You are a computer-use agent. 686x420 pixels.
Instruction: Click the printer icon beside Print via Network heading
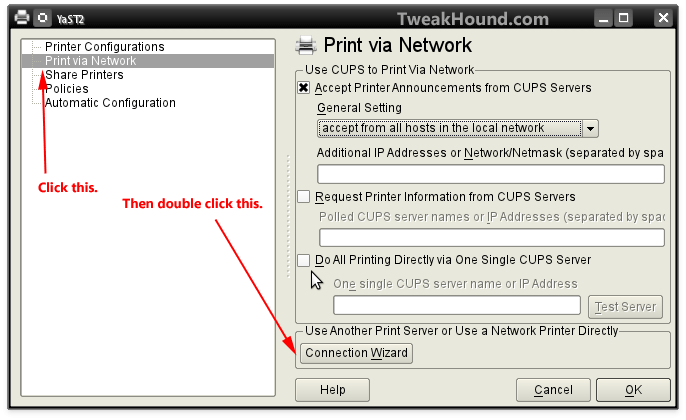coord(306,46)
